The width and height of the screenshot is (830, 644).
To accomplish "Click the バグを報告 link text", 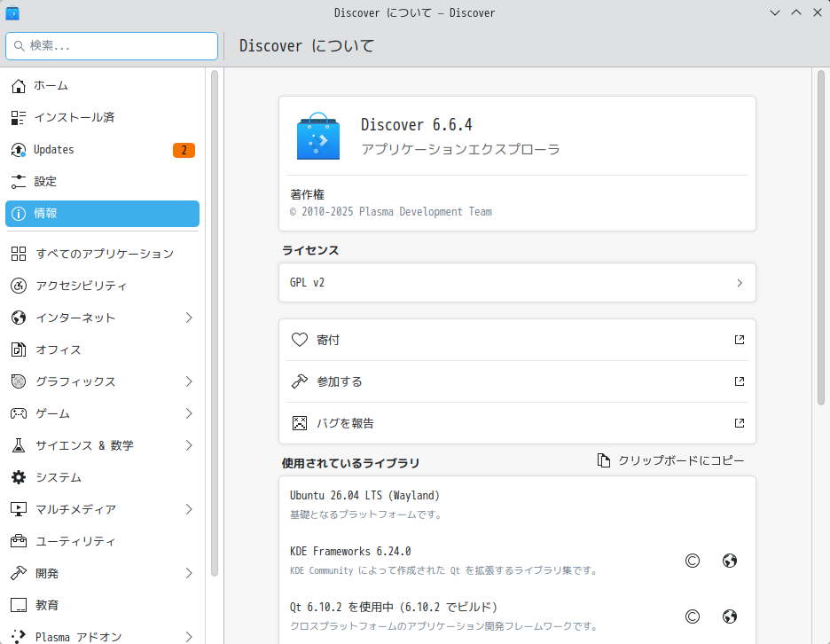I will (345, 424).
